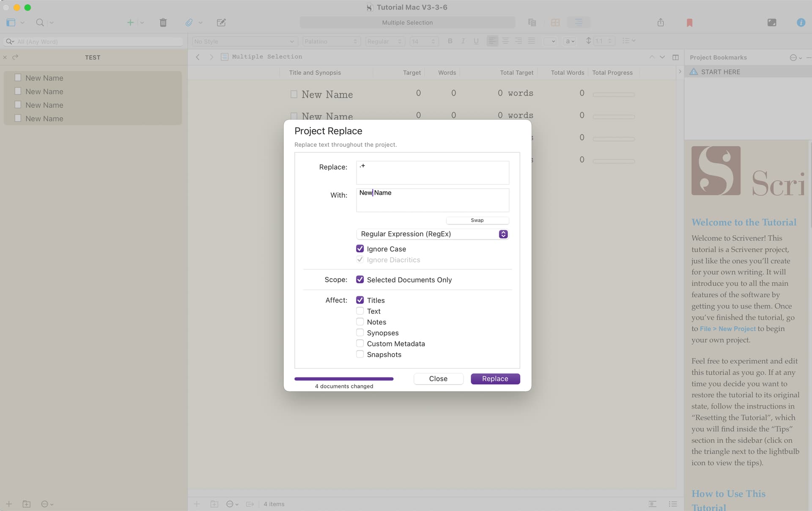
Task: Click the Swap button
Action: tap(477, 220)
